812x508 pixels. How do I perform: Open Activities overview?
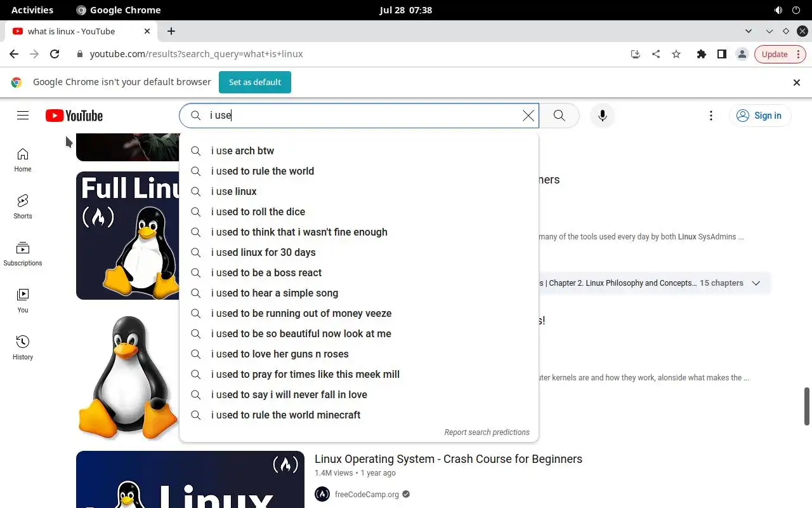(32, 10)
